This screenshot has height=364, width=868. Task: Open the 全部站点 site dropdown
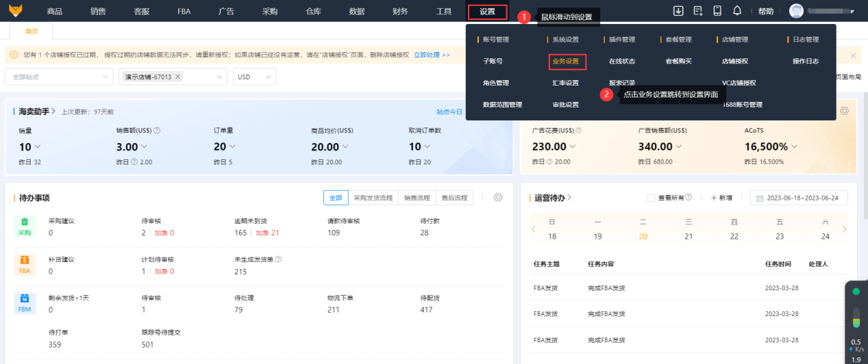click(x=59, y=77)
